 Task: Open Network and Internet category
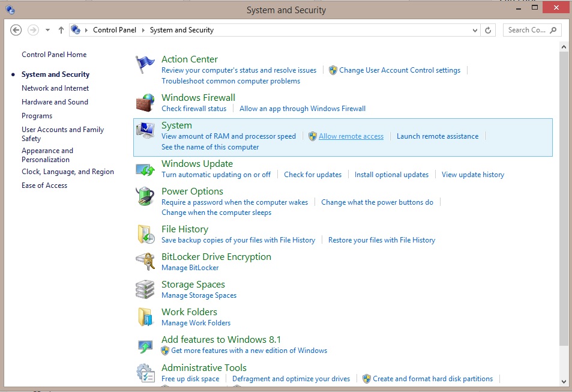point(55,88)
